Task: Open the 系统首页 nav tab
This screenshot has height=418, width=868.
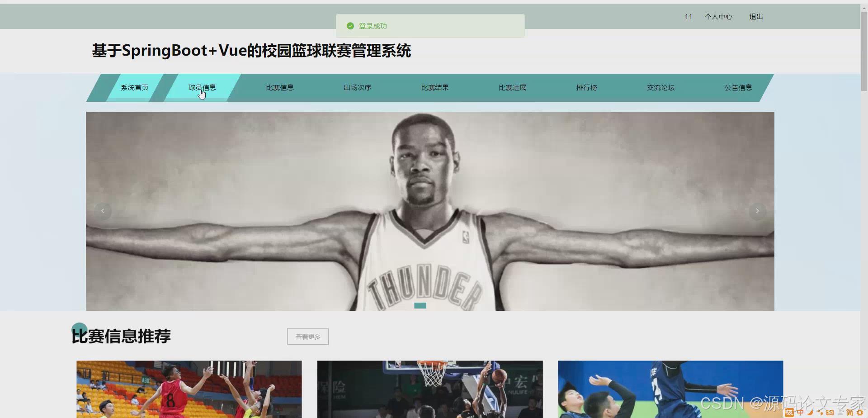Action: (134, 88)
